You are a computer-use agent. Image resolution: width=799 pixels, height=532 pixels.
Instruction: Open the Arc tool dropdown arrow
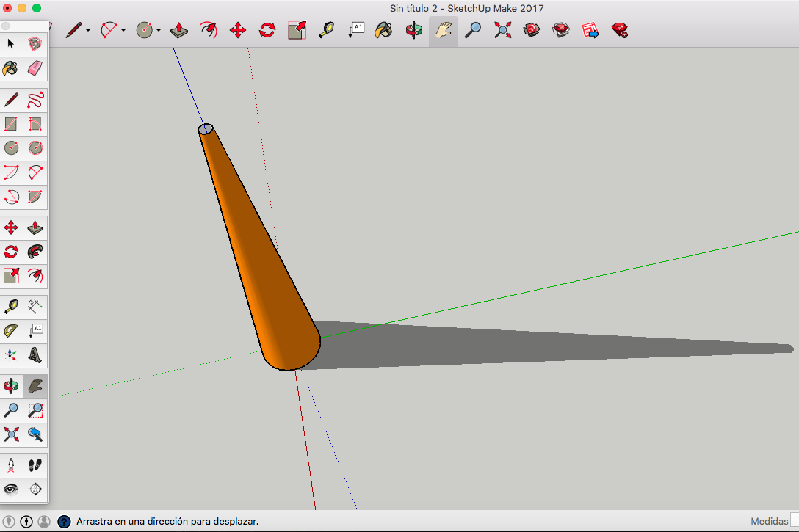click(123, 31)
